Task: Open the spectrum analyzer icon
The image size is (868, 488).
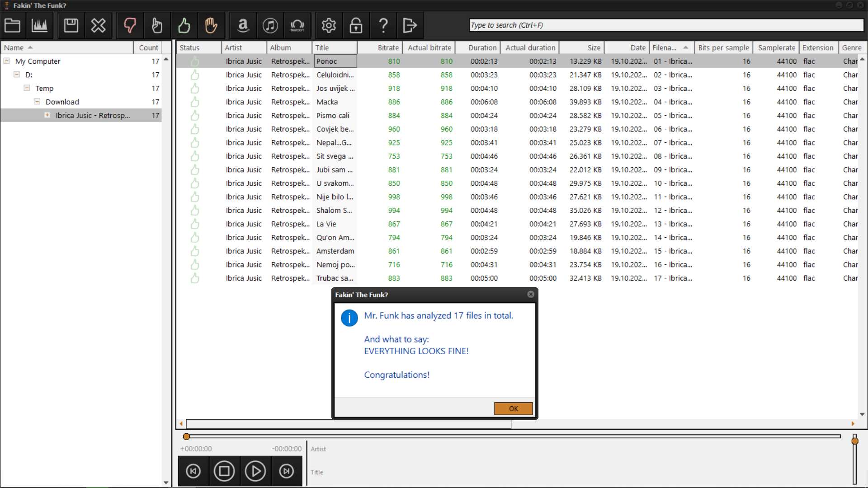Action: 39,25
